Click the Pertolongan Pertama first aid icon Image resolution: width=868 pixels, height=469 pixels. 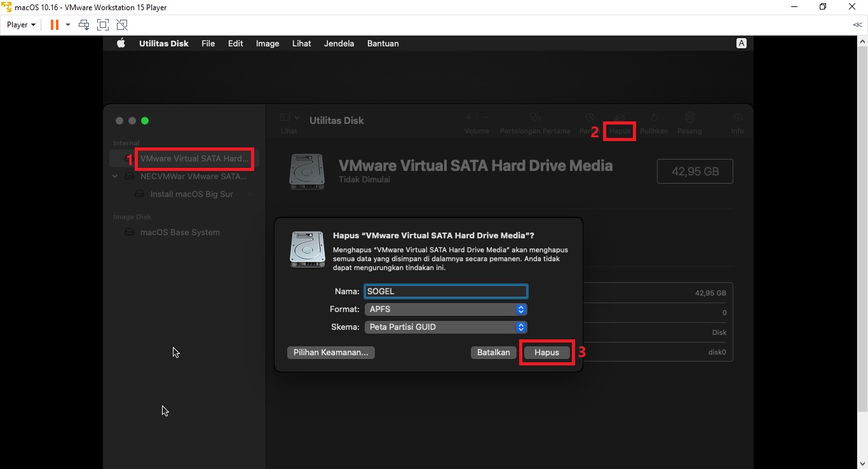535,118
